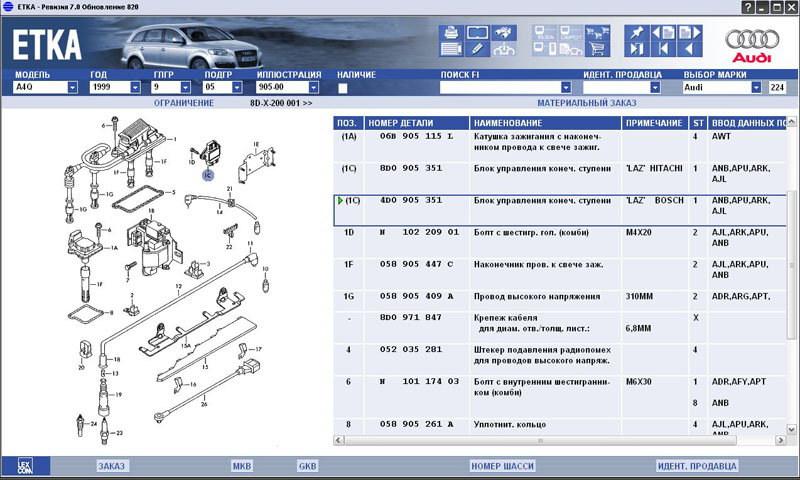Screen dimensions: 800x480
Task: Click the pencil edit icon
Action: [477, 49]
